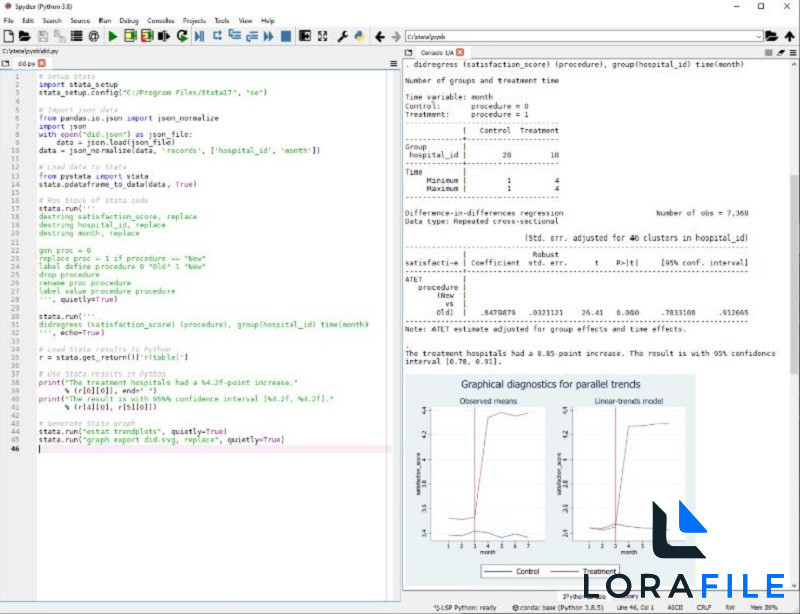Place cursor on line 46 of the editor
This screenshot has height=614, width=800.
[214, 449]
